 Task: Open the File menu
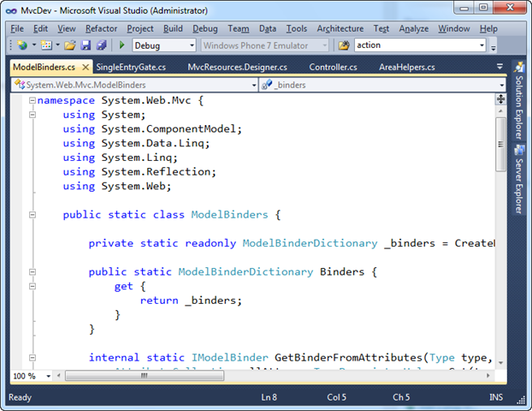(17, 29)
